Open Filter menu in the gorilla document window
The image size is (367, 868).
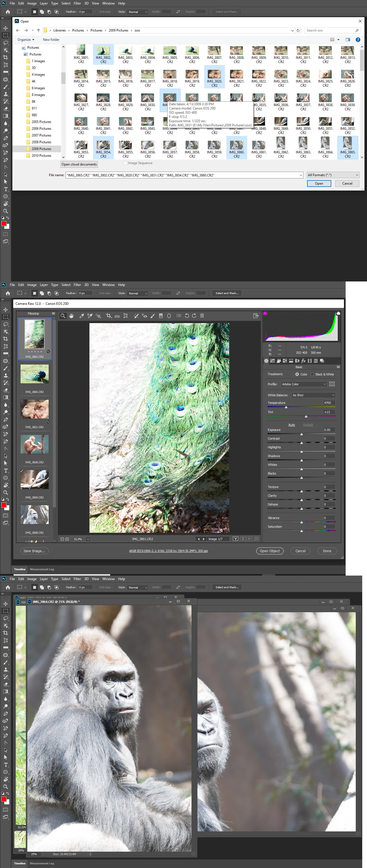pyautogui.click(x=77, y=579)
